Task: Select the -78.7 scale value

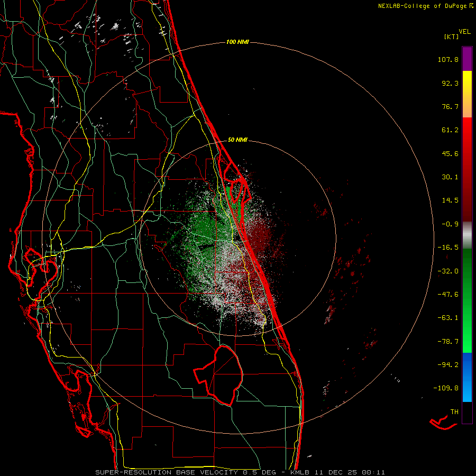Action: (448, 342)
